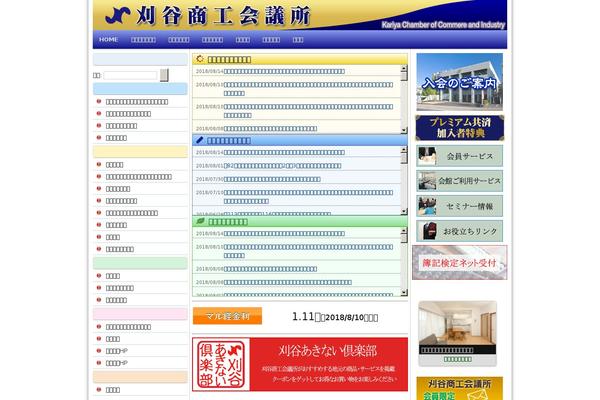Image resolution: width=600 pixels, height=400 pixels.
Task: Click the orange マル経金利 button
Action: coord(227,316)
